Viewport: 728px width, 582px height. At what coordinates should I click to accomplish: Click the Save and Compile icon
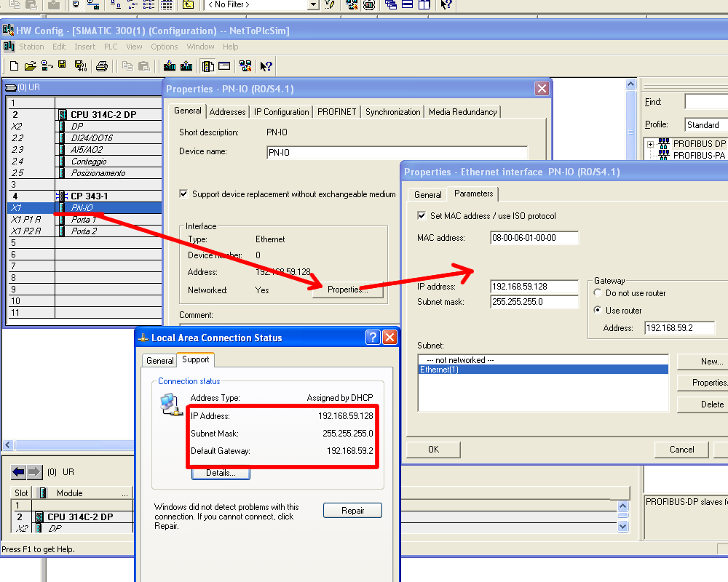point(81,66)
